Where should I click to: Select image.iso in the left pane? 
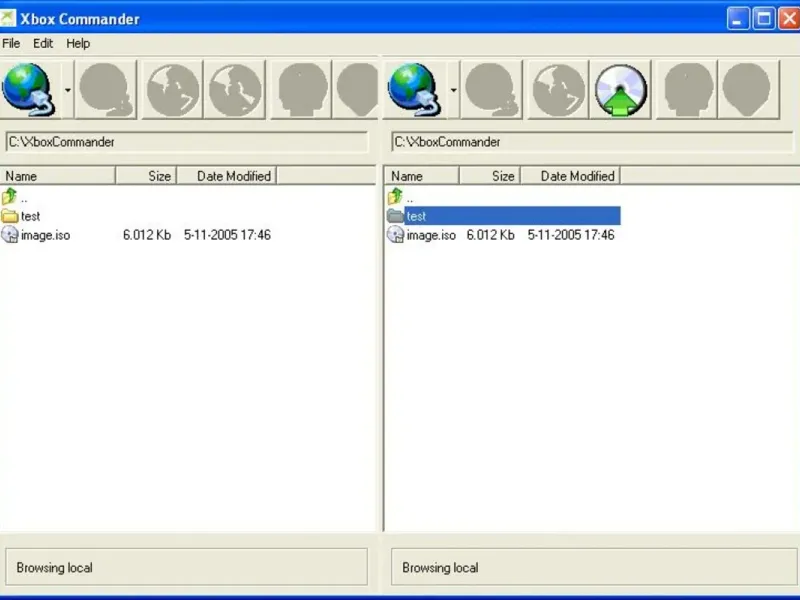(35, 235)
